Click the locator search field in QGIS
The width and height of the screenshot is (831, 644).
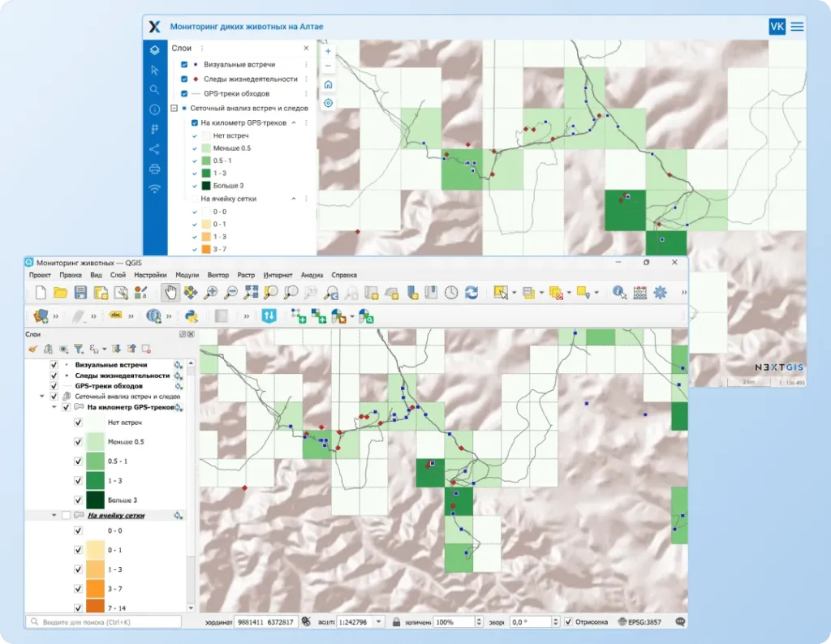point(104,622)
